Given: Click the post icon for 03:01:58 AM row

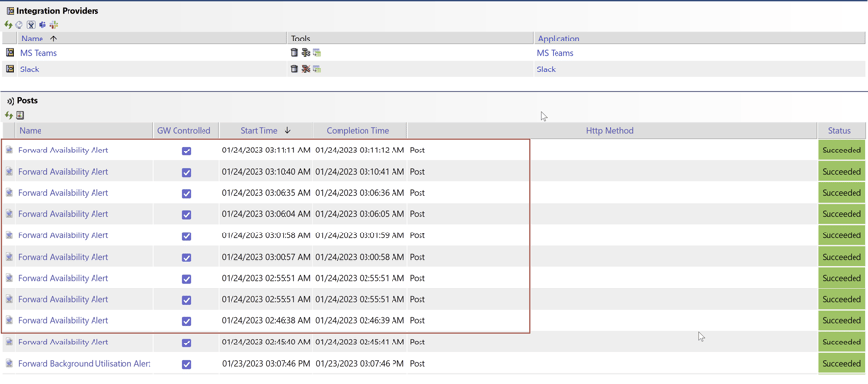Looking at the screenshot, I should (x=10, y=235).
